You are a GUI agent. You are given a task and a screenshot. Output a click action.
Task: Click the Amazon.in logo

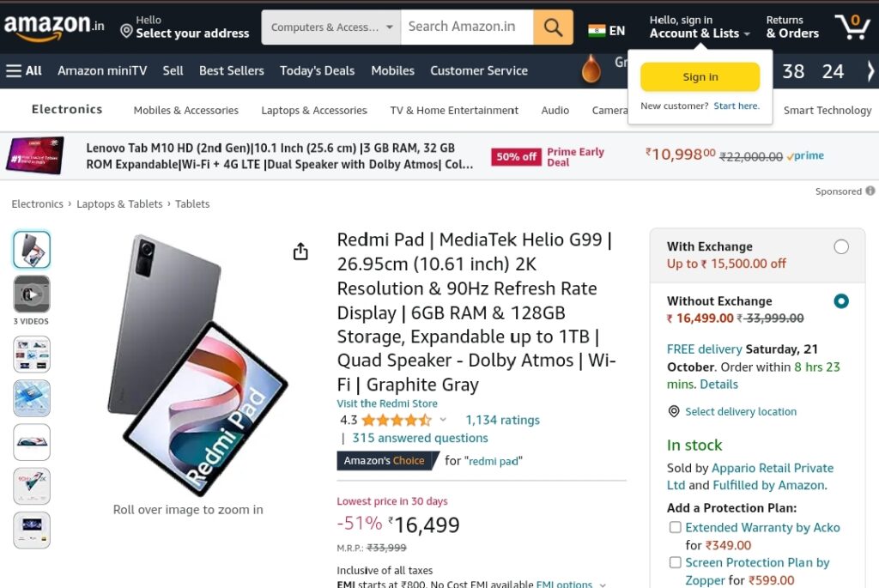coord(54,27)
